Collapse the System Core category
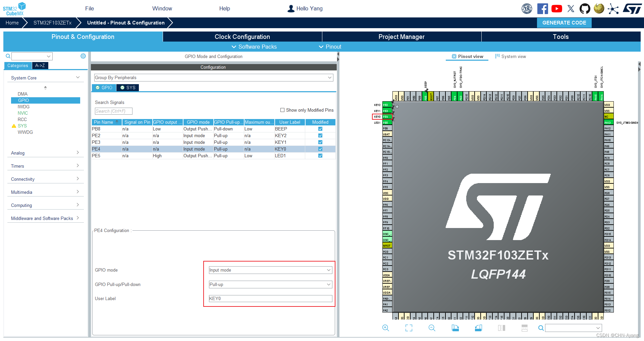This screenshot has width=644, height=341. 45,78
